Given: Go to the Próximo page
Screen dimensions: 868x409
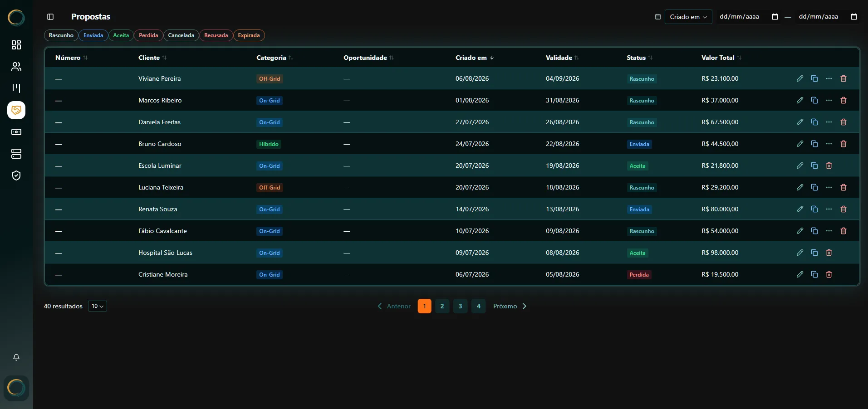Looking at the screenshot, I should [510, 306].
